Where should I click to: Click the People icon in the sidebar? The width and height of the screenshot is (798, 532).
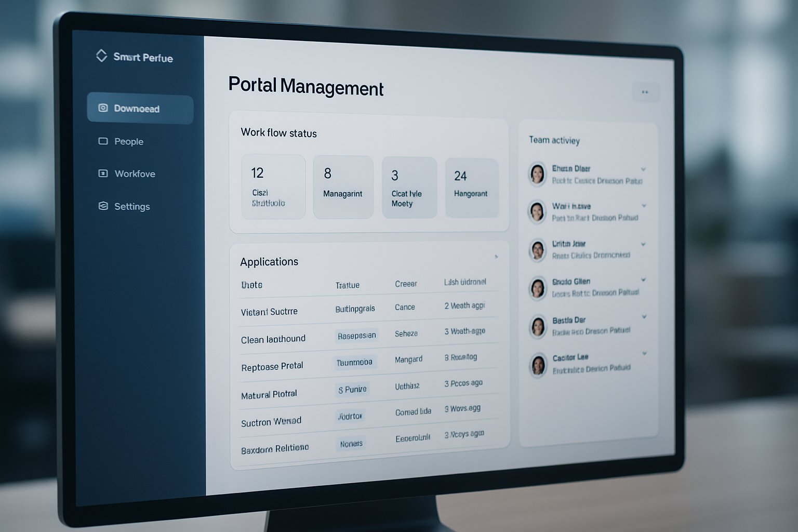click(x=102, y=141)
